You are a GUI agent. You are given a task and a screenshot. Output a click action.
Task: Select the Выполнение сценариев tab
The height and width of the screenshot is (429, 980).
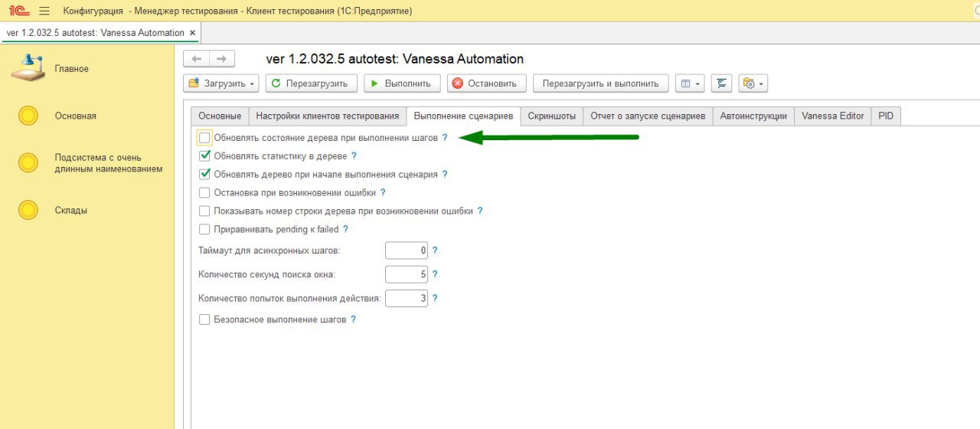tap(463, 116)
